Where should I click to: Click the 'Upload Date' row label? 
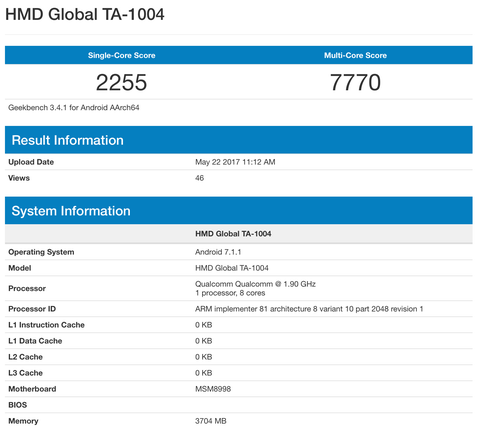click(31, 162)
